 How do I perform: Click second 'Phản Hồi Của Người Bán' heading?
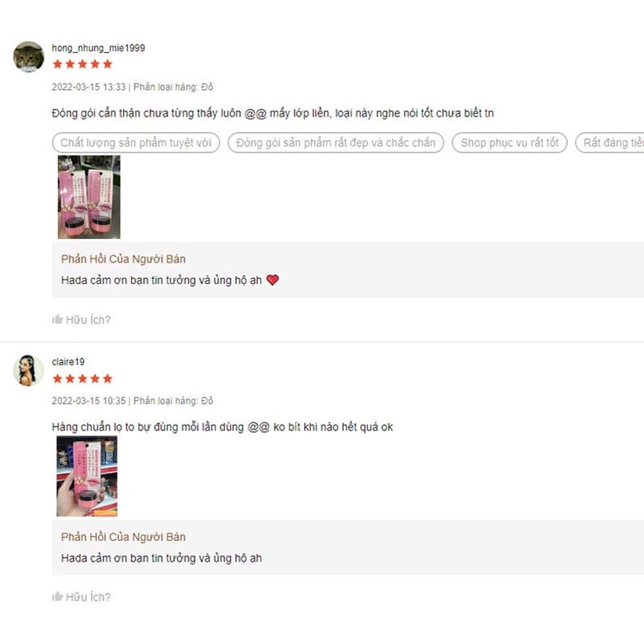coord(123,537)
